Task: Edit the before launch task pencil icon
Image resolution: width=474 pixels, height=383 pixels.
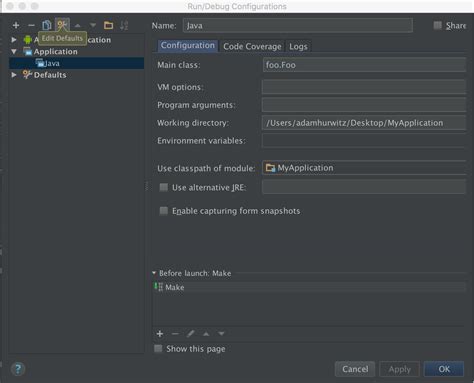Action: tap(190, 334)
